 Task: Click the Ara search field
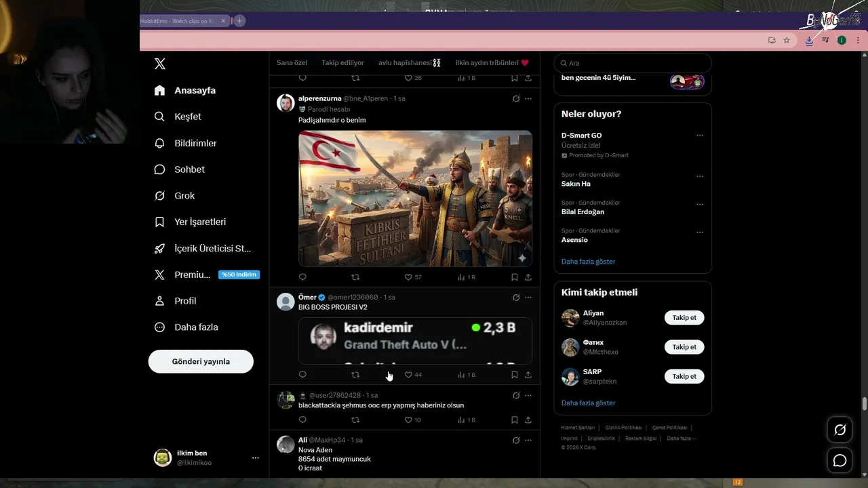pos(633,63)
